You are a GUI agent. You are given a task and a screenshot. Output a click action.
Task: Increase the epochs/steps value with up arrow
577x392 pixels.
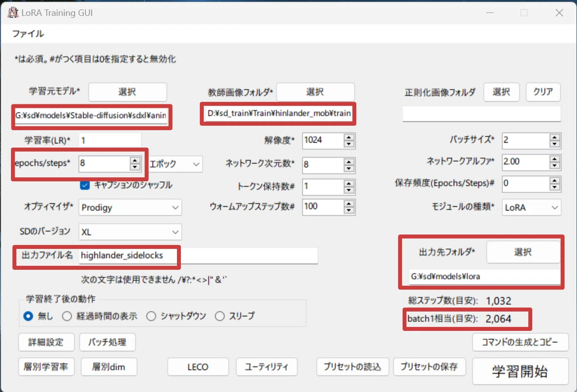(x=135, y=160)
